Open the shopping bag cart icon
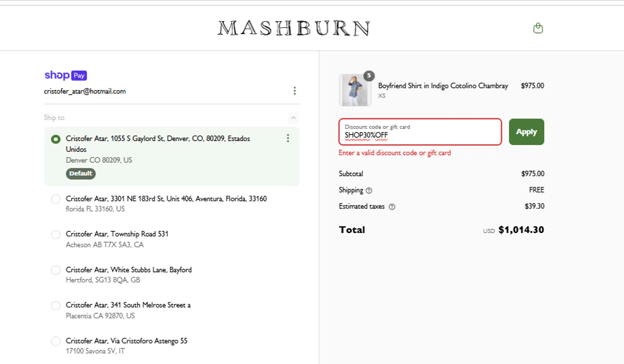This screenshot has height=364, width=624. (538, 28)
